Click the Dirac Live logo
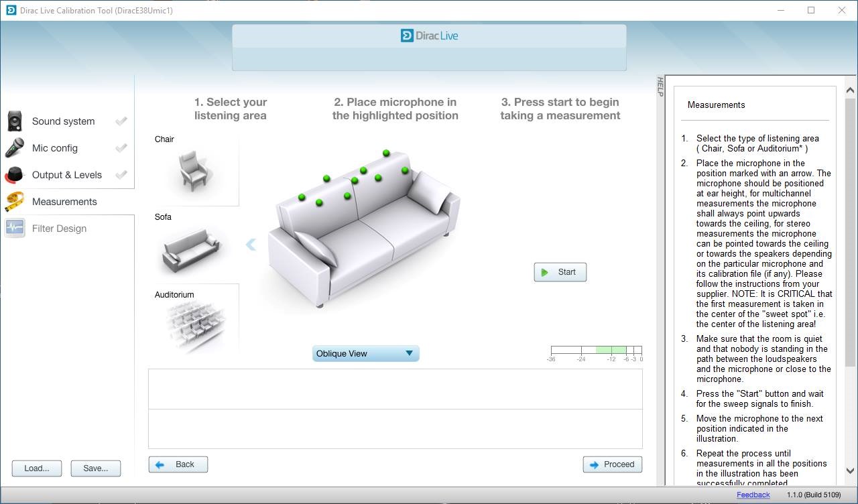 [429, 36]
